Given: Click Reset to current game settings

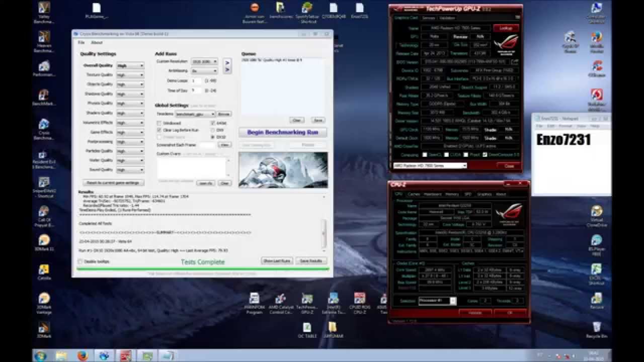Looking at the screenshot, I should tap(114, 183).
